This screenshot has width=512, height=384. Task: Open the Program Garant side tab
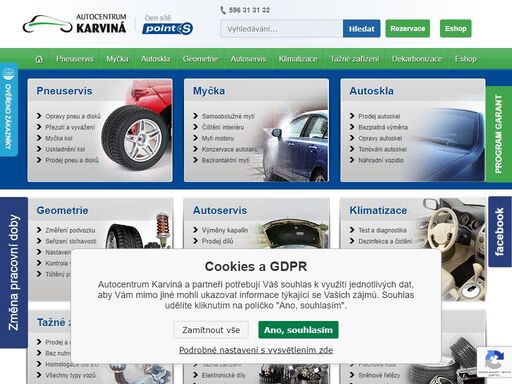tap(499, 134)
